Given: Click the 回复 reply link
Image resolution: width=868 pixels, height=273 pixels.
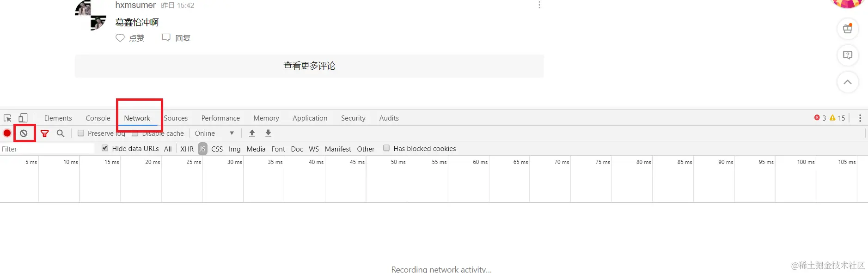Looking at the screenshot, I should pos(183,38).
